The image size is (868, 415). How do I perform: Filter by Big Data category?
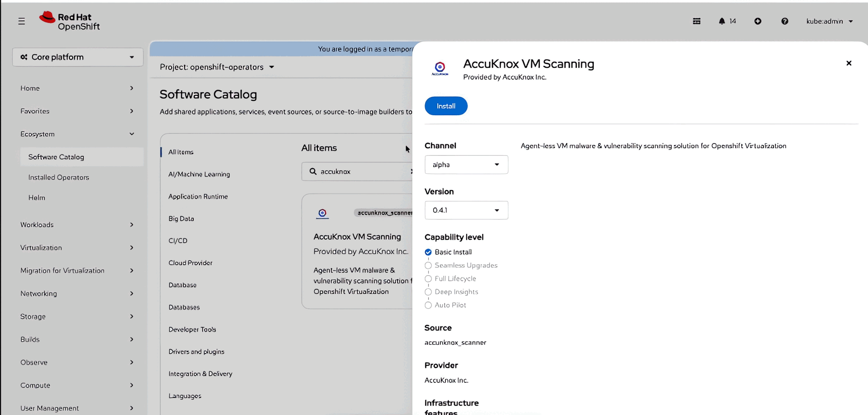tap(181, 219)
